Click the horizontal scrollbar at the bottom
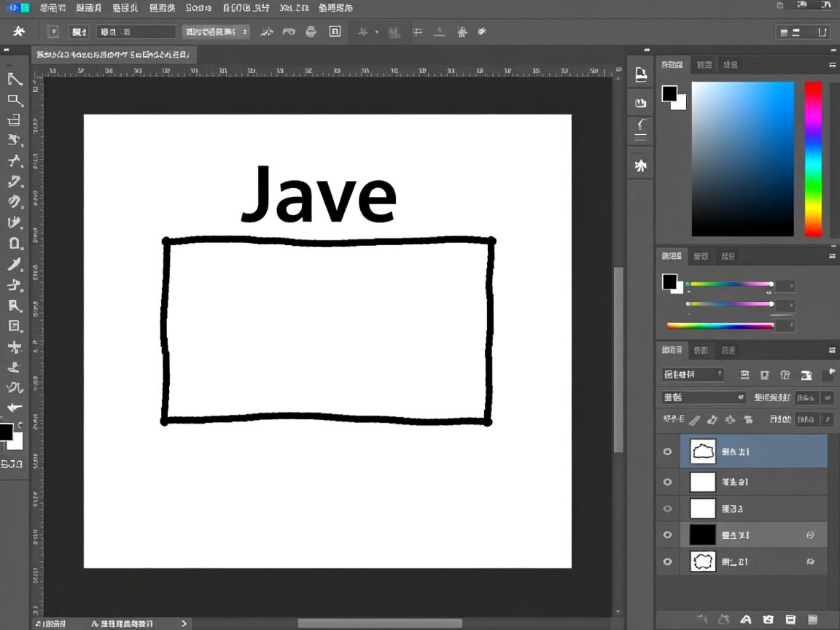 click(x=379, y=623)
